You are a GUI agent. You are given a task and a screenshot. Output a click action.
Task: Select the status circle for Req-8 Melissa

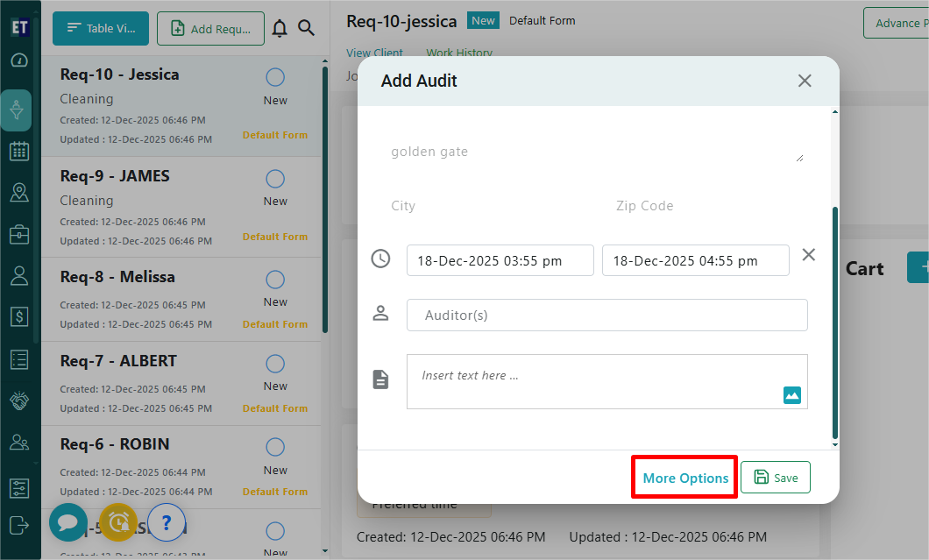(x=275, y=280)
